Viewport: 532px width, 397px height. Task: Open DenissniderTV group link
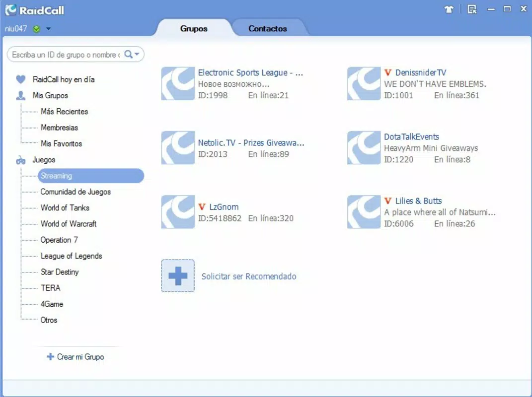pos(421,72)
